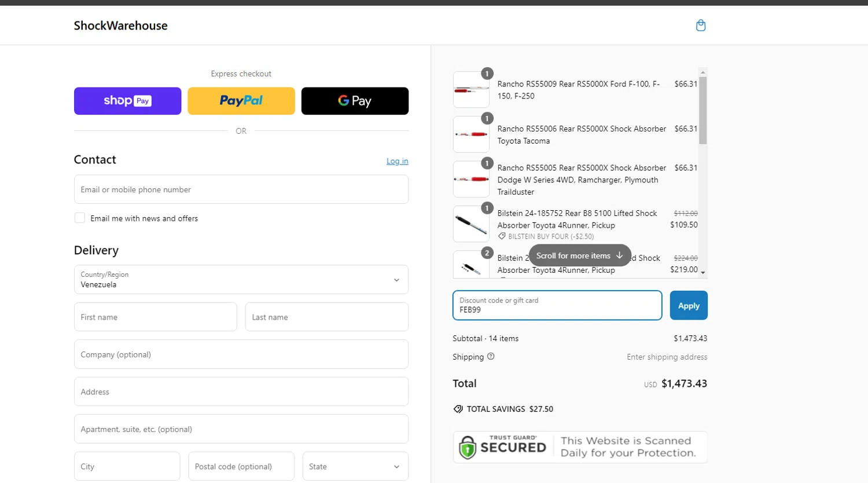Open the Country/Region dropdown showing Venezuela
This screenshot has width=868, height=483.
click(241, 280)
